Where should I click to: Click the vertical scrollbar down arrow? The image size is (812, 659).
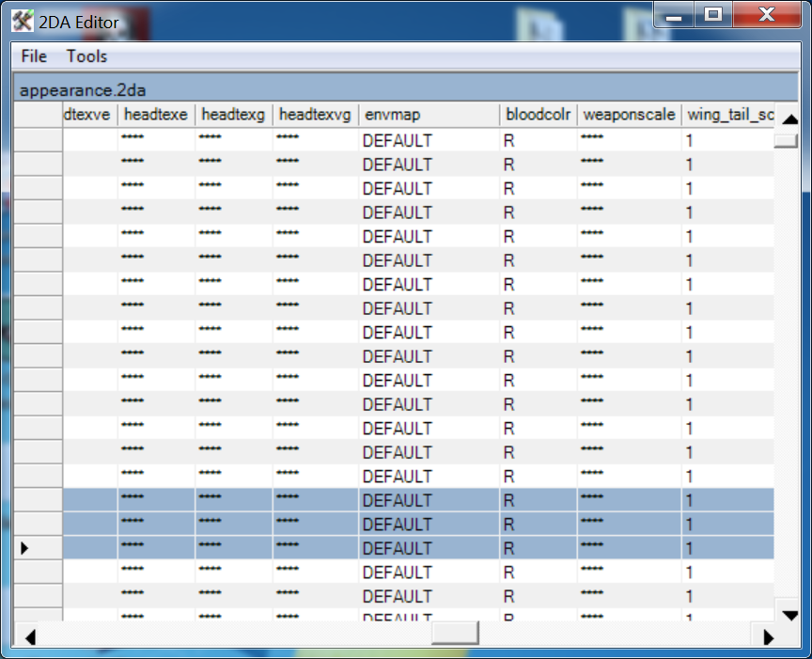(789, 614)
